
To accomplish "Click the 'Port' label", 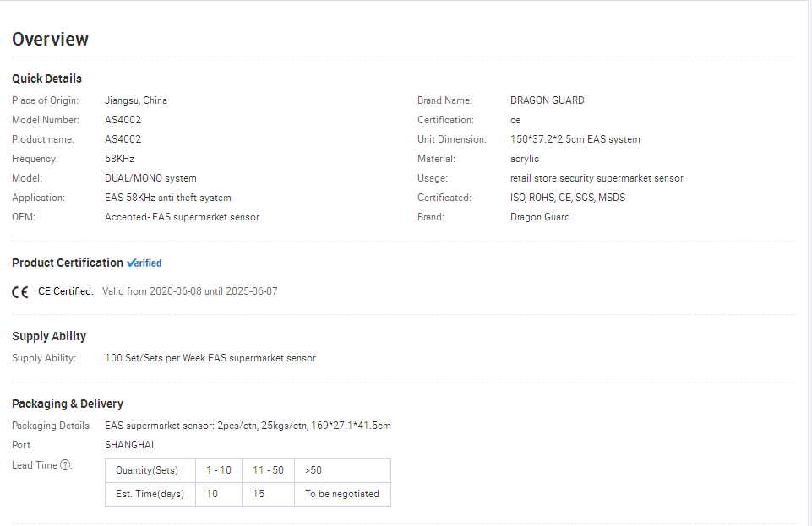I will [x=21, y=445].
